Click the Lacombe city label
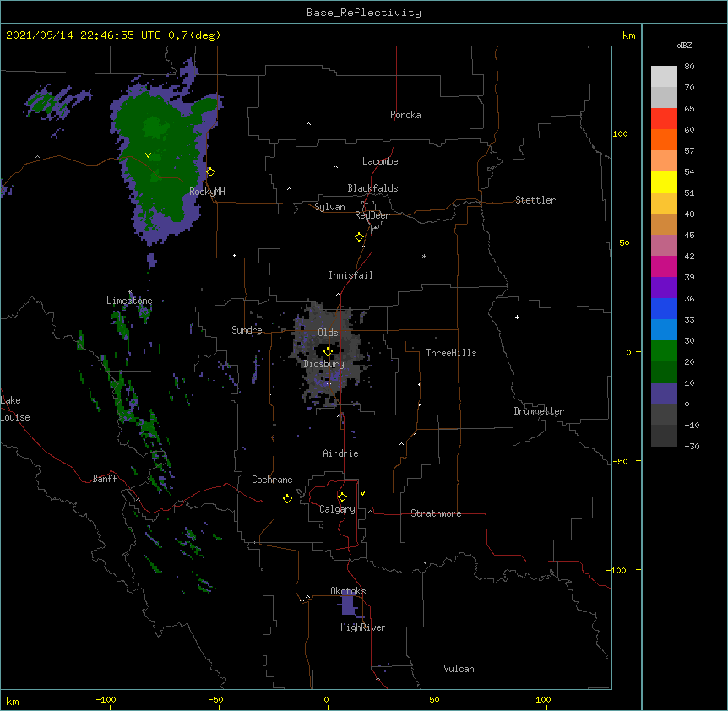The width and height of the screenshot is (728, 711). [x=380, y=161]
